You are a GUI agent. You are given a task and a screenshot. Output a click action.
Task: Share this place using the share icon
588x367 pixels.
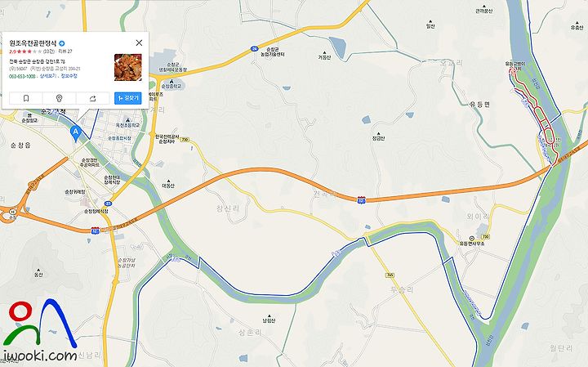click(92, 98)
